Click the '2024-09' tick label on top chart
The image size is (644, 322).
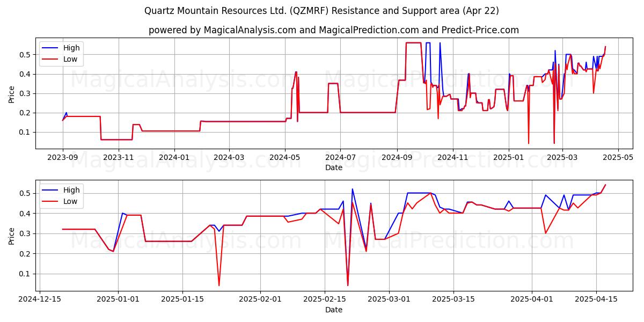click(x=397, y=158)
